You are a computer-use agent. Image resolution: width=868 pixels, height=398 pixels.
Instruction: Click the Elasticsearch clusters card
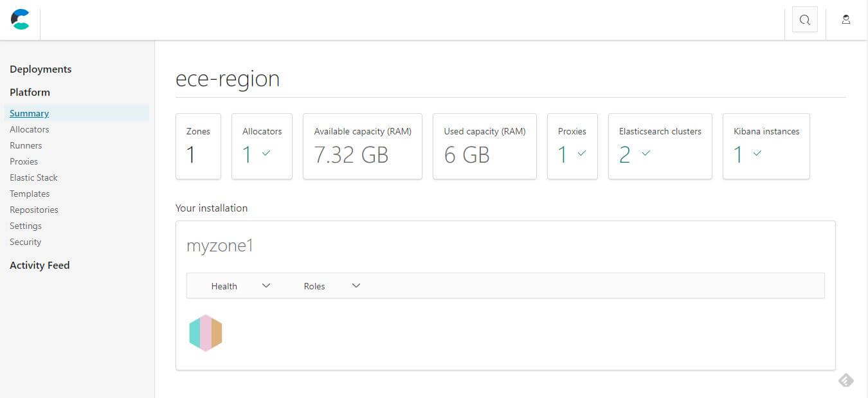pos(660,146)
